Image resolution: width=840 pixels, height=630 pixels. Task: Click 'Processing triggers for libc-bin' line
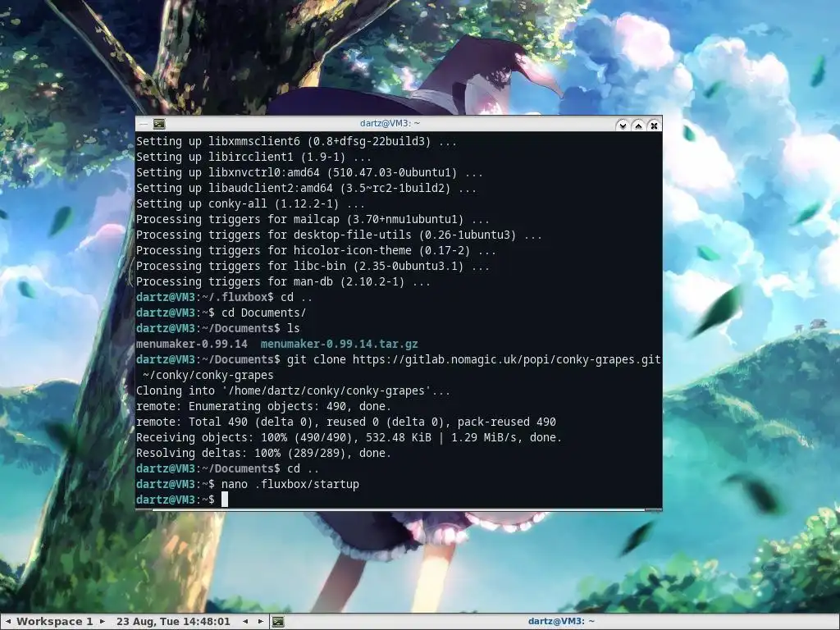tap(313, 267)
